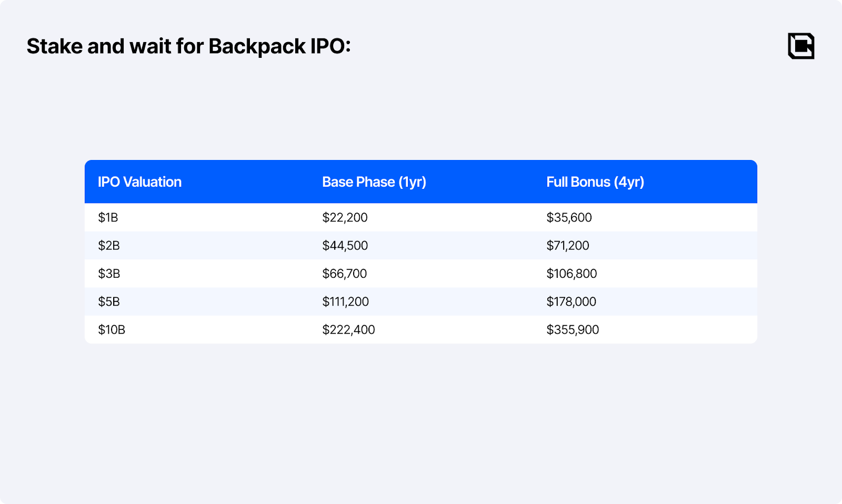Select the Full Bonus (4yr) column header
The width and height of the screenshot is (842, 504).
[595, 182]
